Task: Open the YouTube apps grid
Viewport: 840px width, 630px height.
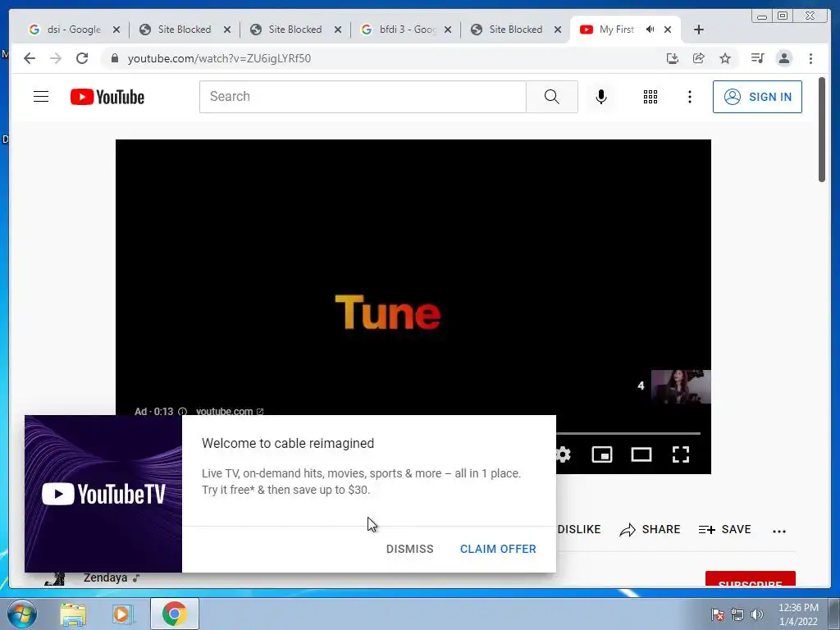Action: tap(650, 97)
